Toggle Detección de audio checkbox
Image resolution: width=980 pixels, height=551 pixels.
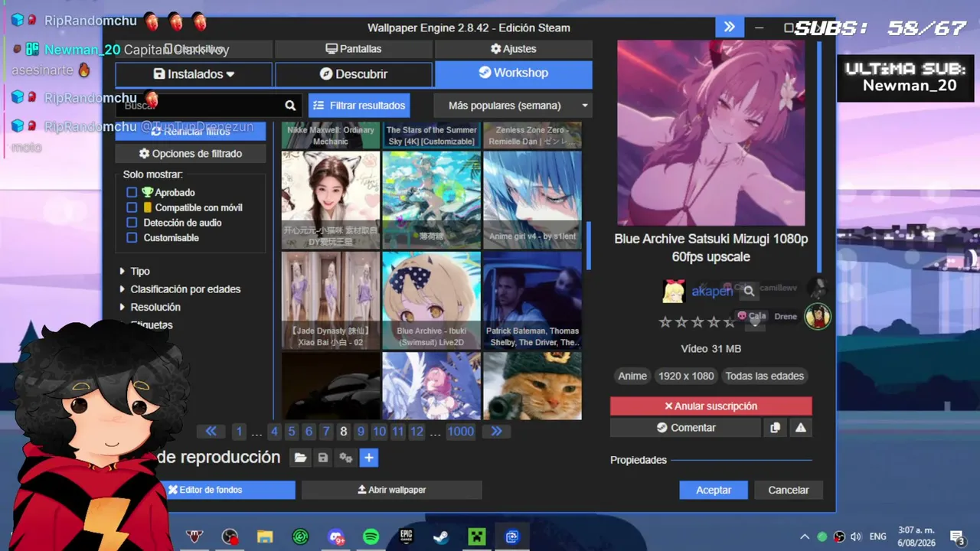[x=132, y=223]
